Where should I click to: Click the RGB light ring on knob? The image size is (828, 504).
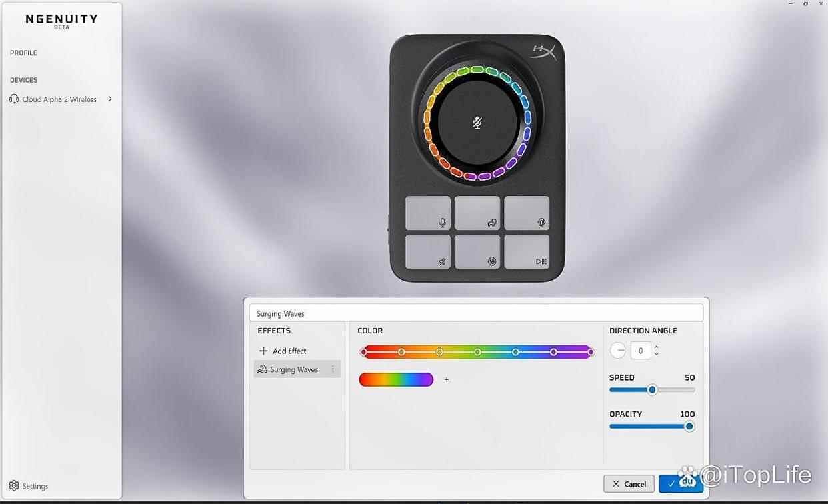[477, 123]
